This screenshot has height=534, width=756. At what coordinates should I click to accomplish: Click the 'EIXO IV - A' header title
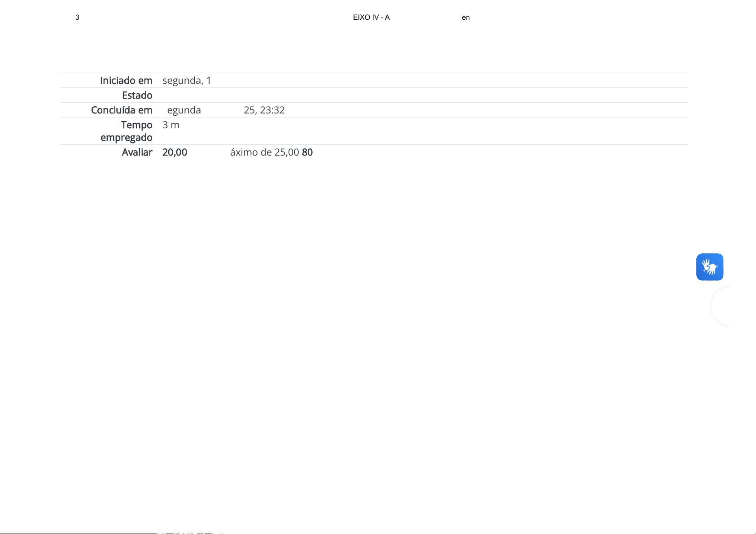[x=371, y=17]
